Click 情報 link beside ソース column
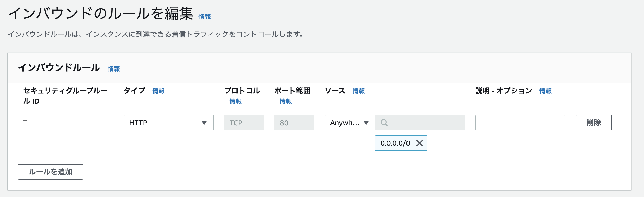 [358, 91]
